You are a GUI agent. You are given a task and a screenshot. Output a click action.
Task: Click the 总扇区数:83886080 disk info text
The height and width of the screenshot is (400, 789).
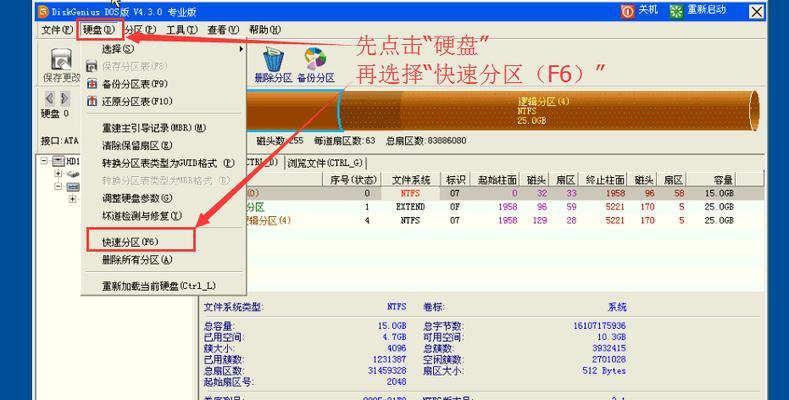[426, 141]
